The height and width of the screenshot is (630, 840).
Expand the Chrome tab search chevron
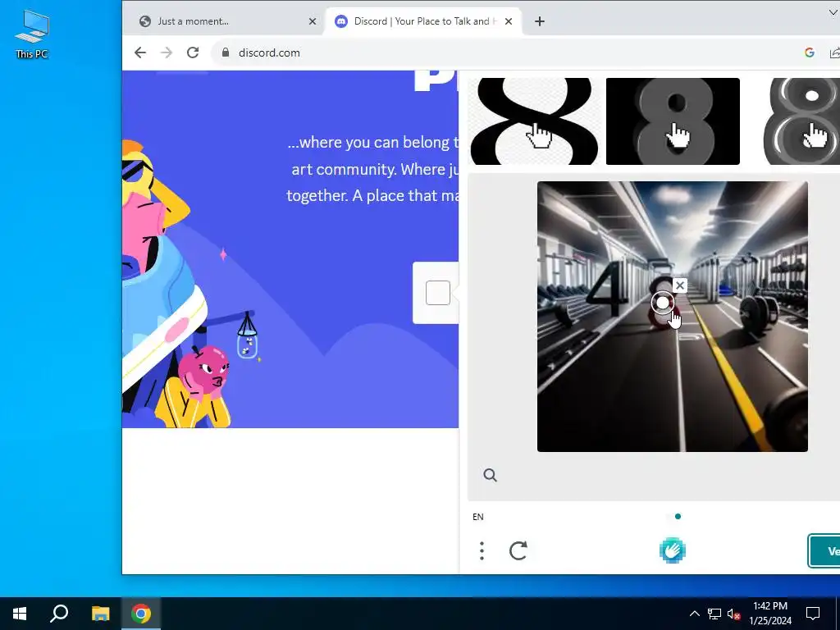(833, 13)
